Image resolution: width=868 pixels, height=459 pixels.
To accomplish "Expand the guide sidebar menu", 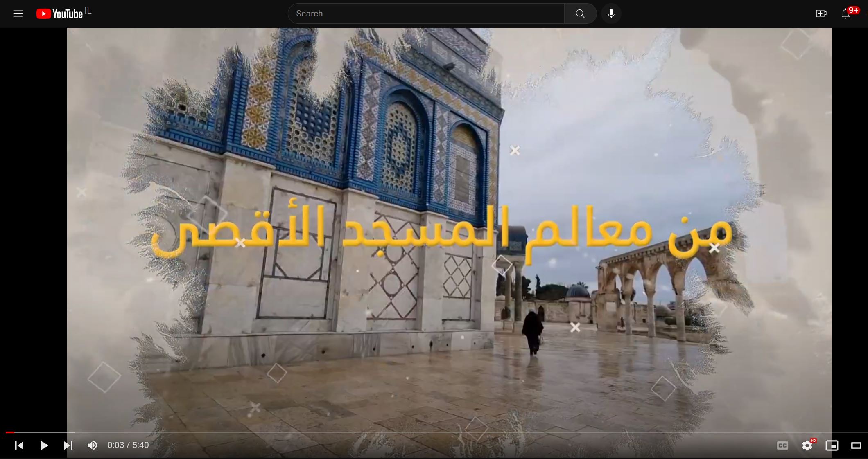I will pos(18,13).
